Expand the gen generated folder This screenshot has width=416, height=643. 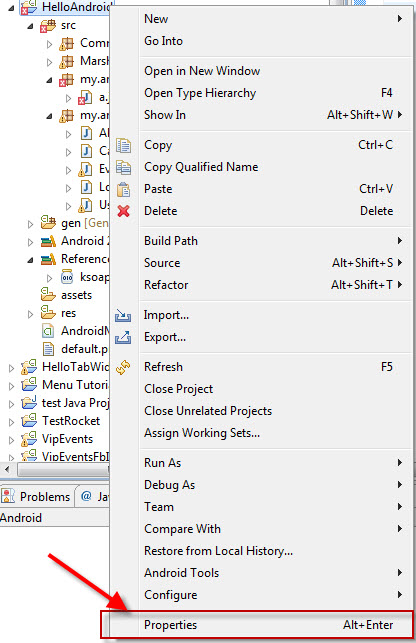point(30,224)
